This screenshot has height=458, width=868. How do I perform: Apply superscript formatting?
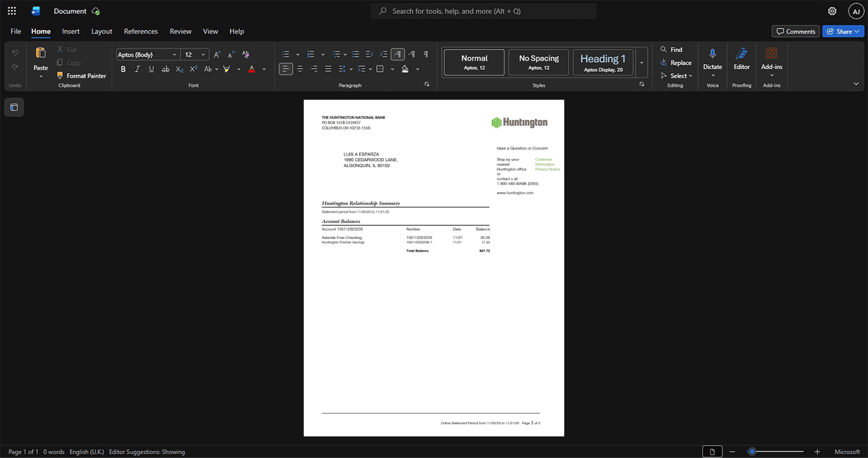click(193, 69)
